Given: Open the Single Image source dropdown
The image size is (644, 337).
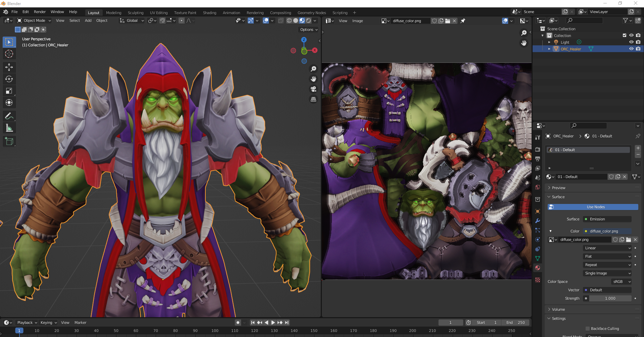Looking at the screenshot, I should click(x=607, y=273).
